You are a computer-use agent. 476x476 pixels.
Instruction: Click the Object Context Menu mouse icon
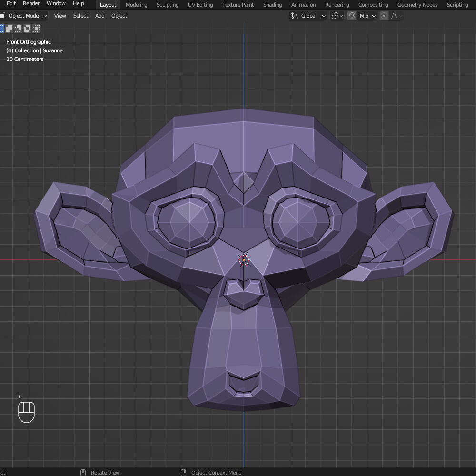[184, 472]
